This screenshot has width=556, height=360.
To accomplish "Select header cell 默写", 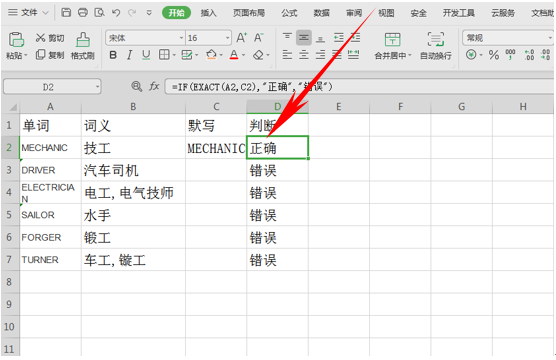I will [216, 125].
